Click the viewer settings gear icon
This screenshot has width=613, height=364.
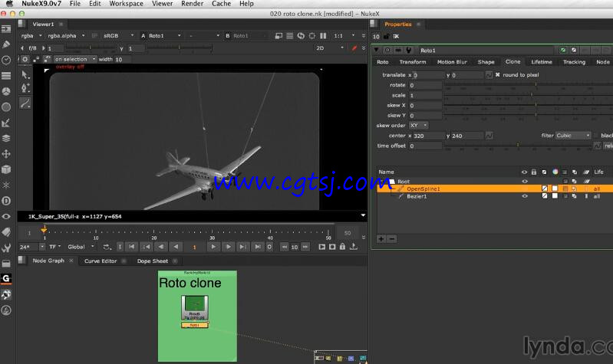pyautogui.click(x=25, y=59)
